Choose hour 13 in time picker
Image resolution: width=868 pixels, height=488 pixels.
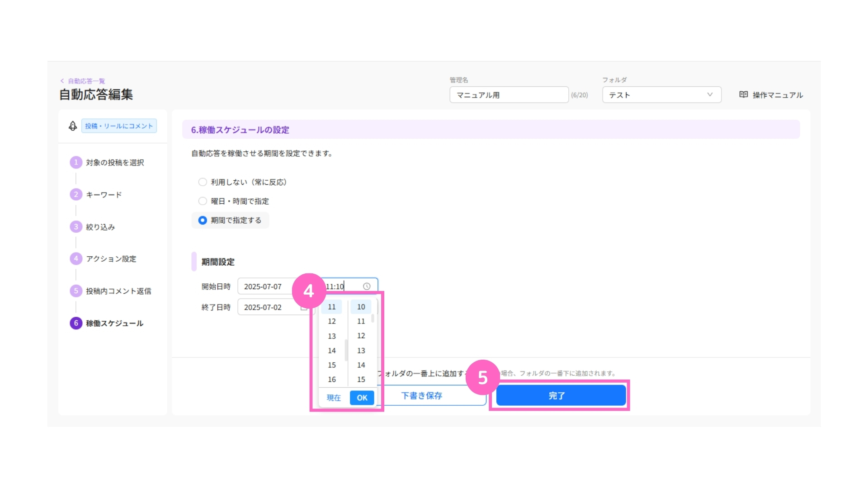click(332, 336)
